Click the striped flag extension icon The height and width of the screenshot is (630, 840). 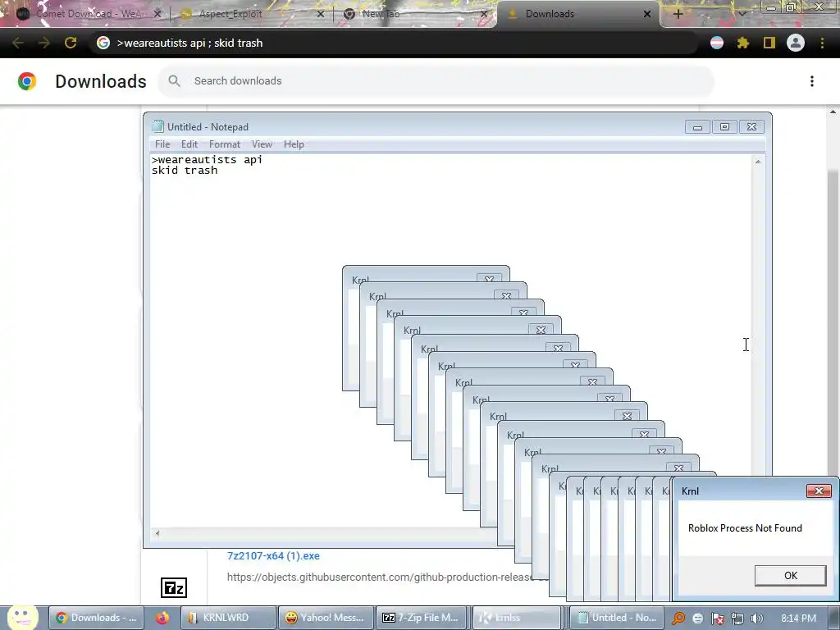point(717,43)
